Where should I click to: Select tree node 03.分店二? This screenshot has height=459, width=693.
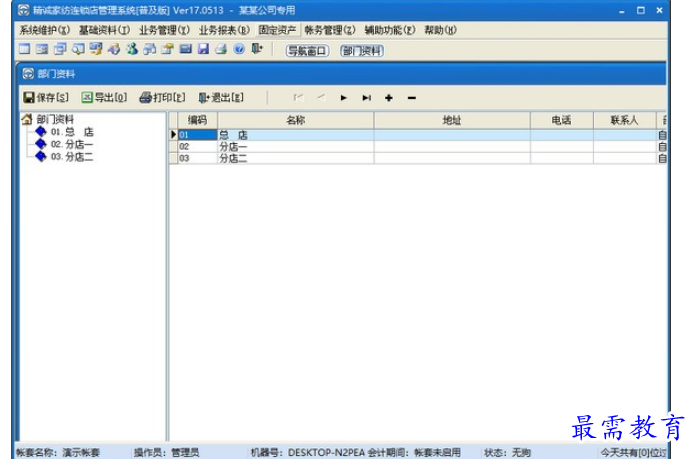tap(72, 156)
